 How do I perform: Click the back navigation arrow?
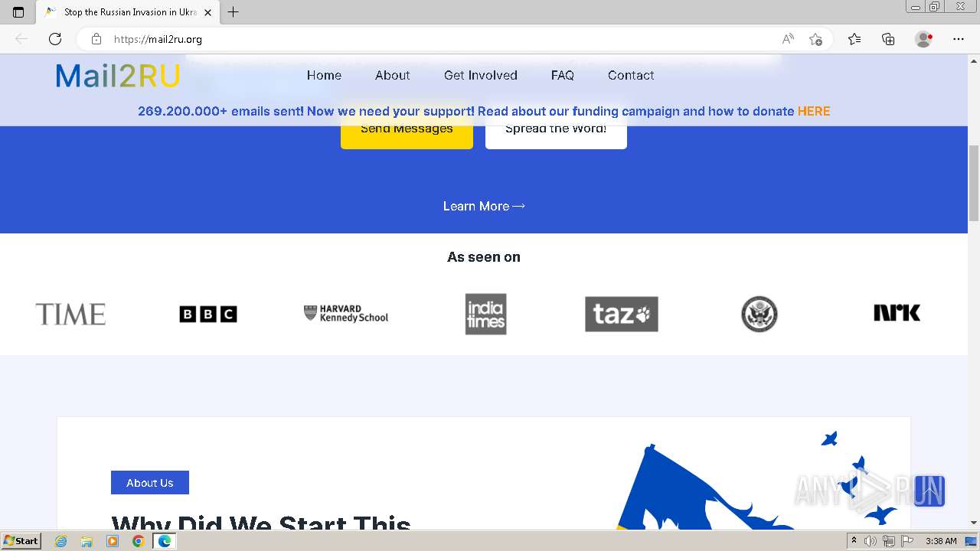click(21, 39)
